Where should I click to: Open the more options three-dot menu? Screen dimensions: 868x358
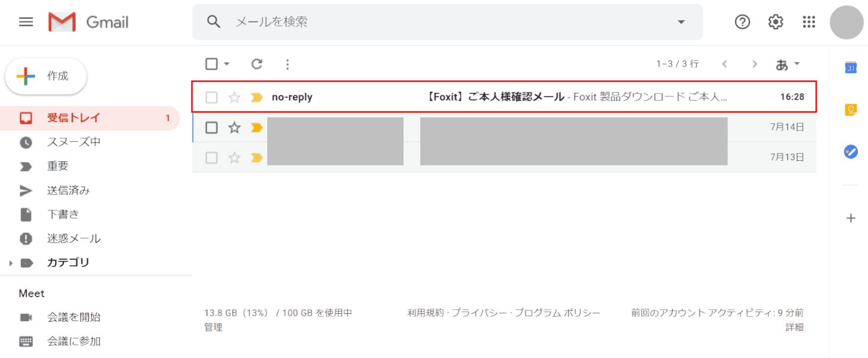pyautogui.click(x=287, y=64)
